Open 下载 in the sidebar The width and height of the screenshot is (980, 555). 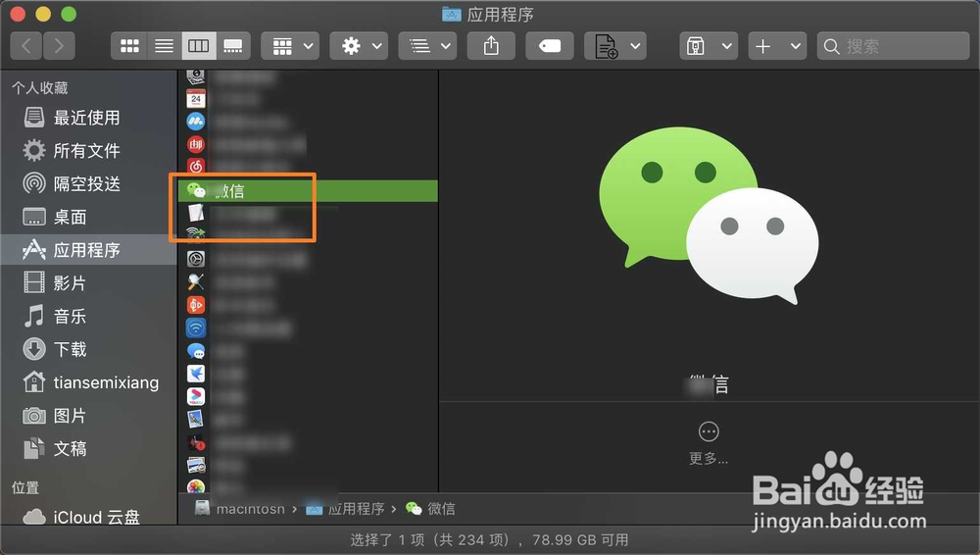tap(87, 349)
